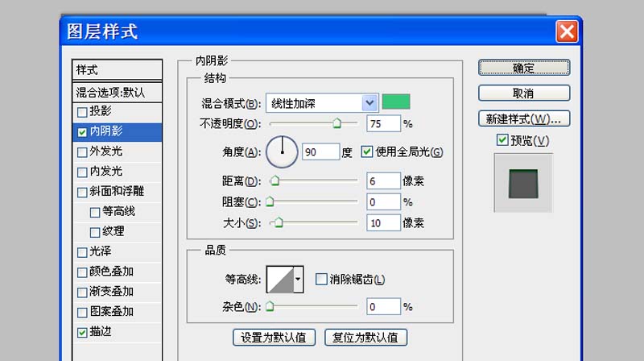644x361 pixels.
Task: Uncheck the 描边 stroke effect
Action: [82, 331]
